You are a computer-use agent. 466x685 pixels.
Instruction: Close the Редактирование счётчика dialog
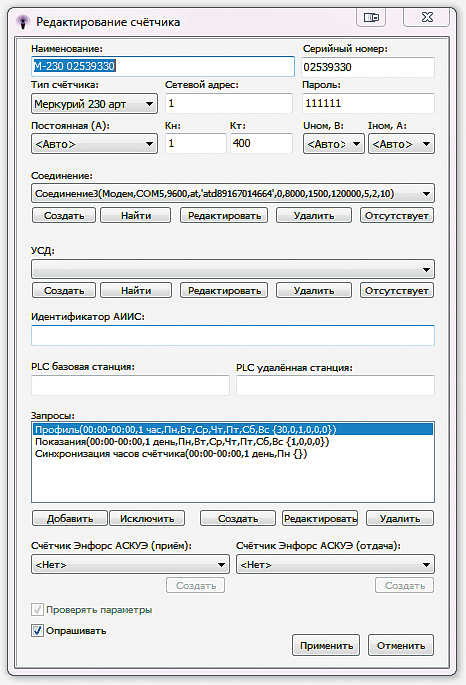[427, 17]
